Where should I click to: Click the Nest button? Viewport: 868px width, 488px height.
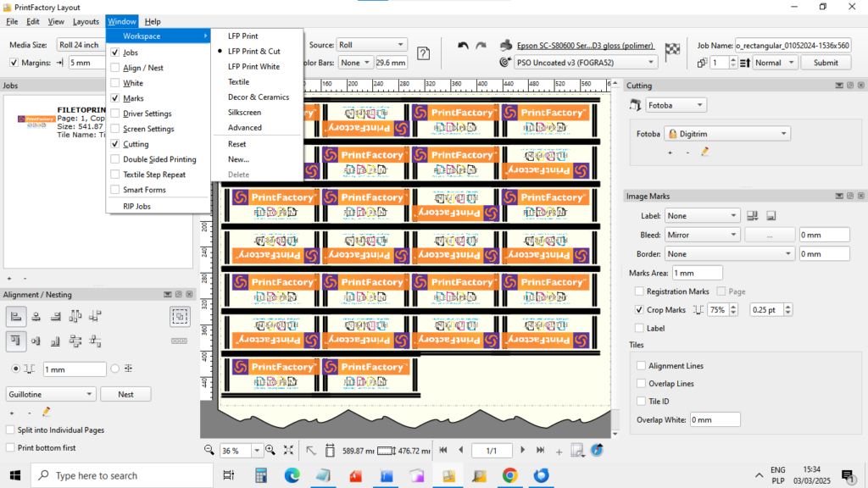pyautogui.click(x=125, y=394)
